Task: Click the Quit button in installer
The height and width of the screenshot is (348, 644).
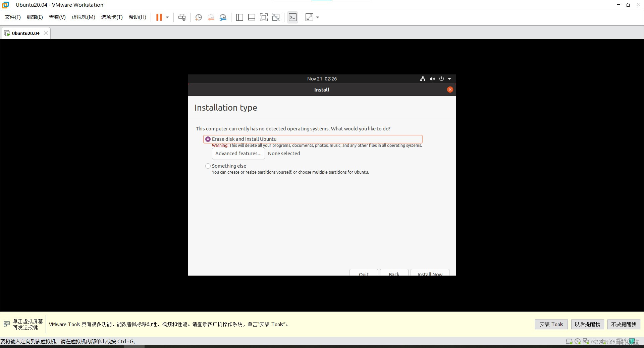Action: [x=364, y=273]
